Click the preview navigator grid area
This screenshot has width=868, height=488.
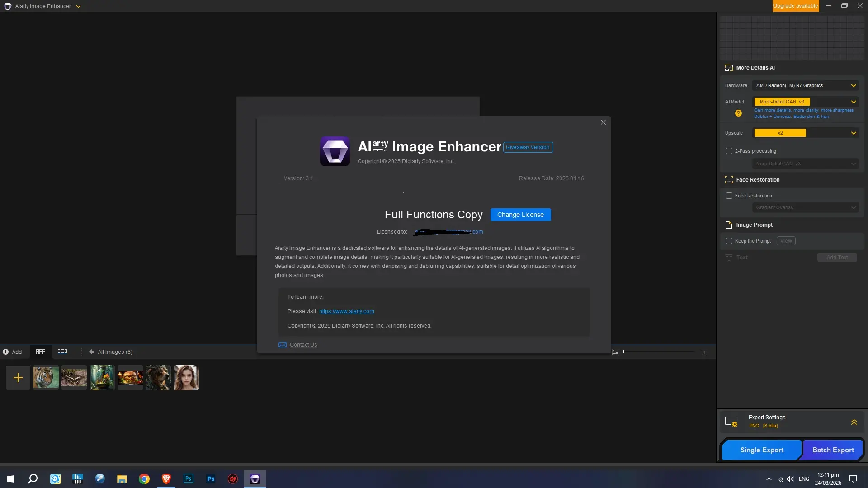(x=792, y=38)
